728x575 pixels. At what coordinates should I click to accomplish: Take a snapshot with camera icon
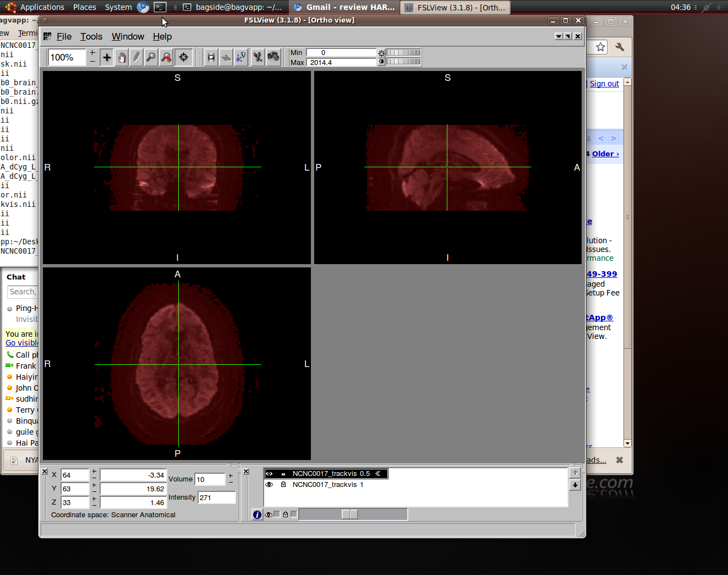(273, 57)
